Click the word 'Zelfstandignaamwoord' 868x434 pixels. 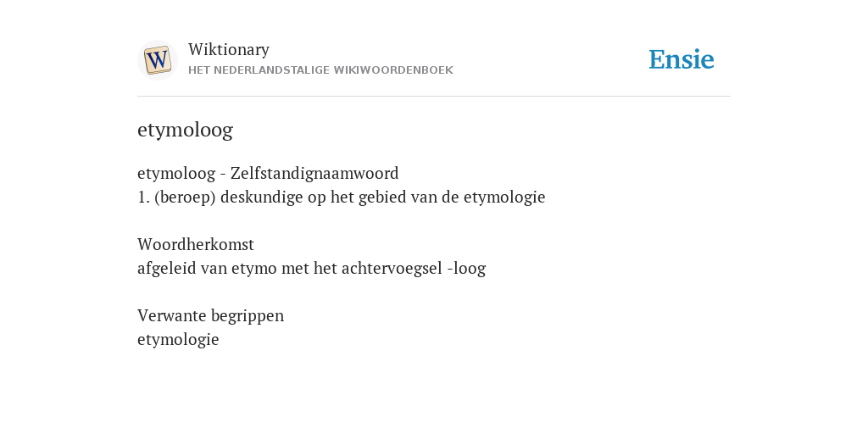pyautogui.click(x=314, y=173)
